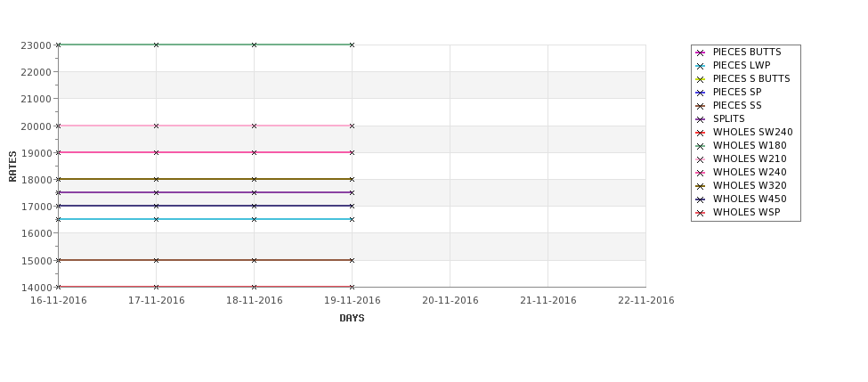Click the DAYS axis title
The height and width of the screenshot is (382, 868).
pos(352,319)
